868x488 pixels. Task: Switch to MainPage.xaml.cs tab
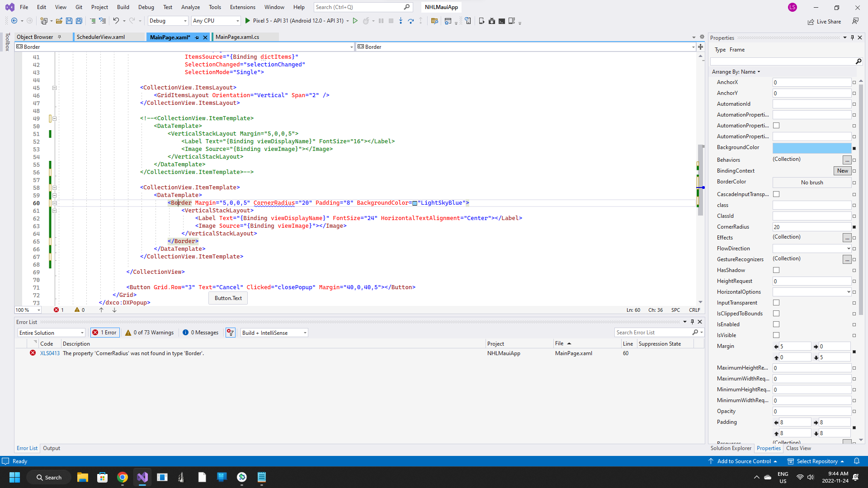pyautogui.click(x=237, y=37)
